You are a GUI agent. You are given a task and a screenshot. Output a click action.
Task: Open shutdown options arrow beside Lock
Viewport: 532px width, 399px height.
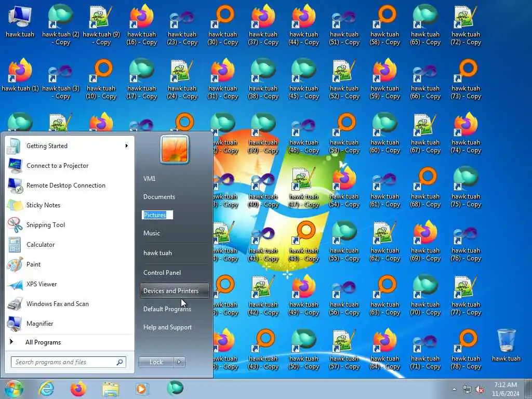pos(179,362)
